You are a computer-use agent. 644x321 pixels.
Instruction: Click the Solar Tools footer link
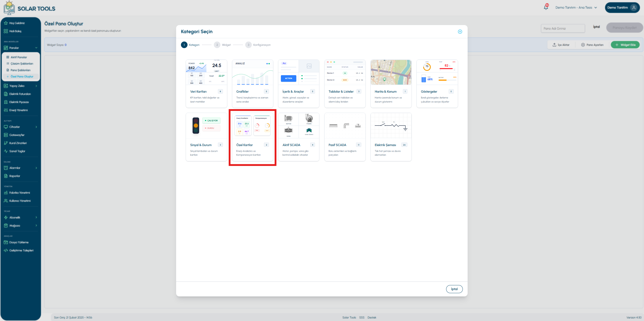349,317
